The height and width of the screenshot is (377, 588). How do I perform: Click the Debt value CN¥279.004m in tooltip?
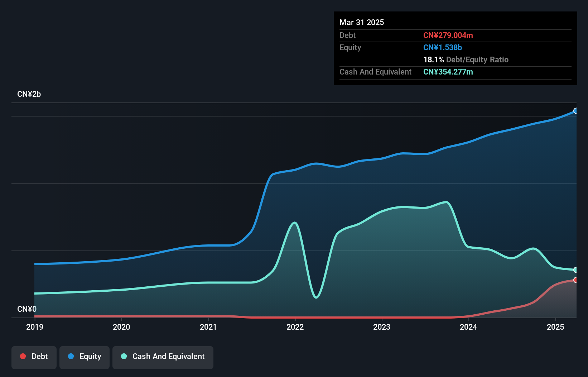448,35
